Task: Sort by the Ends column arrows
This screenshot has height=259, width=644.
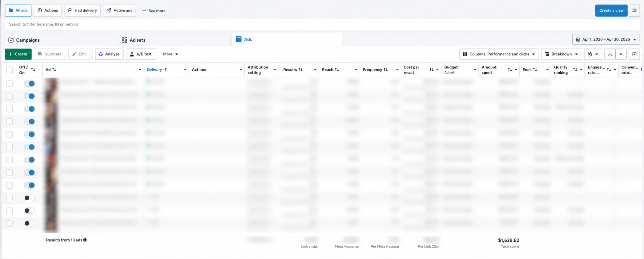Action: pyautogui.click(x=535, y=70)
